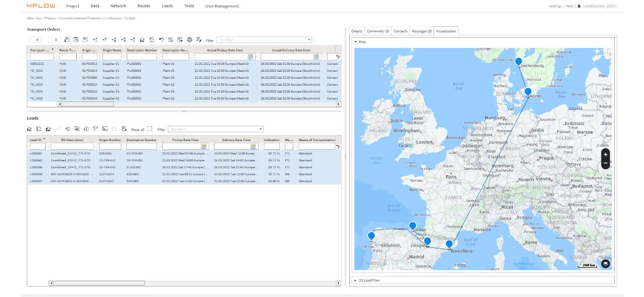This screenshot has height=297, width=644.
Task: Click the Barcelona map pin marker
Action: tap(449, 244)
